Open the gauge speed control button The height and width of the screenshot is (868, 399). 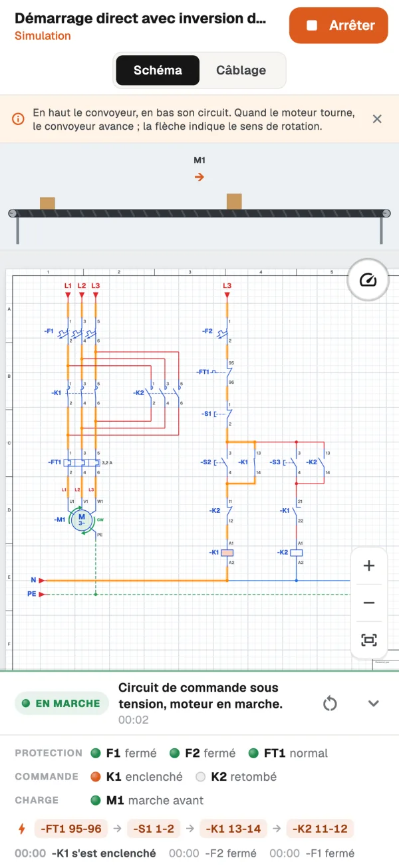coord(368,280)
